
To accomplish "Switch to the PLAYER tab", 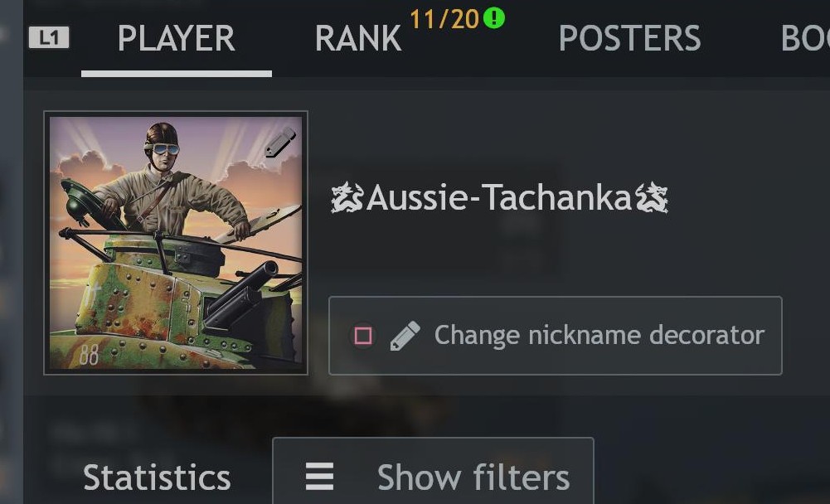I will (x=177, y=38).
